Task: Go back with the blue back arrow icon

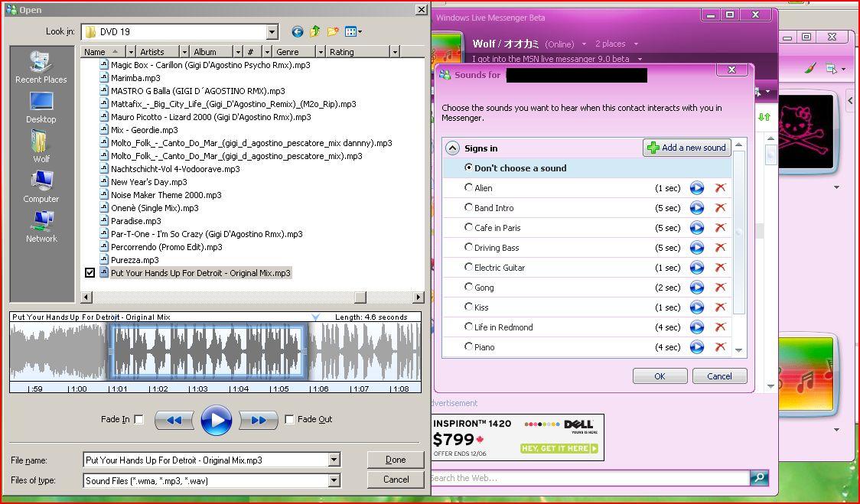Action: (298, 32)
